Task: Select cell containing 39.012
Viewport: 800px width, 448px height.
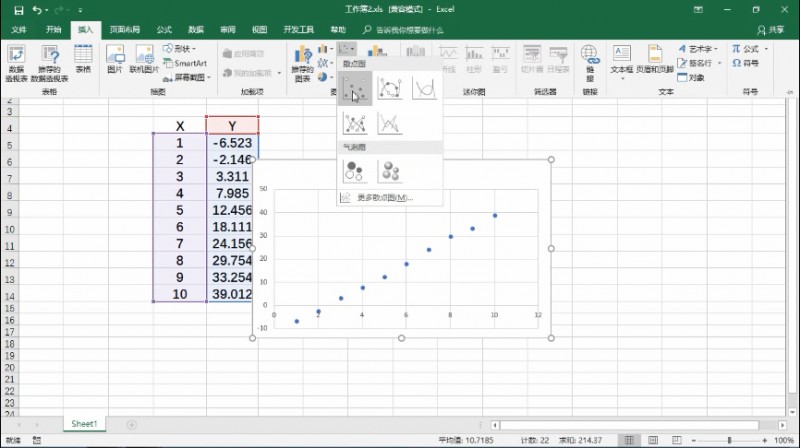Action: (x=232, y=294)
